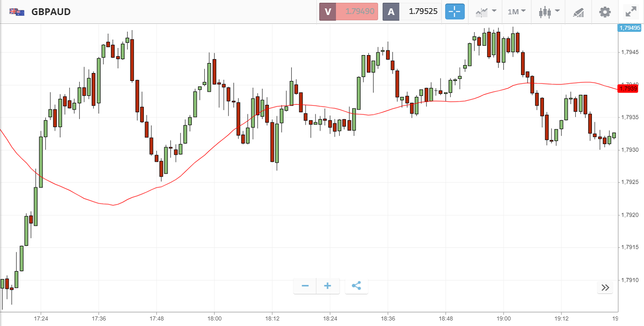Viewport: 644px width, 326px height.
Task: Click the buy A price button 1.79525
Action: click(x=412, y=12)
